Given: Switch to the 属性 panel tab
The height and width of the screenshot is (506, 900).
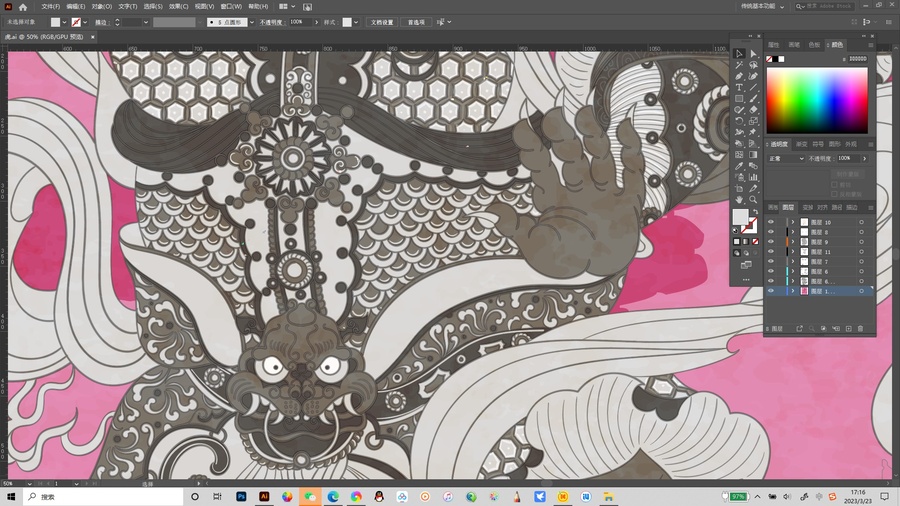Looking at the screenshot, I should [774, 45].
